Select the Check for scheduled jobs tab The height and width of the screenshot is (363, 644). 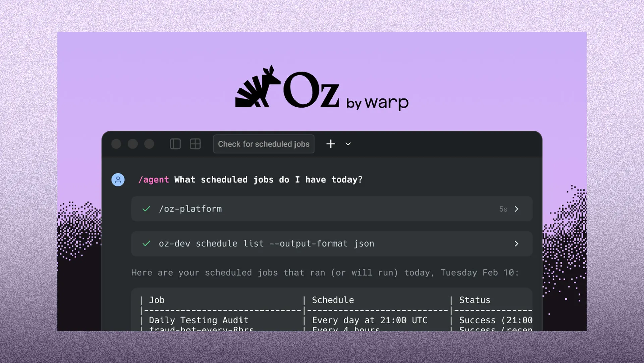(264, 144)
